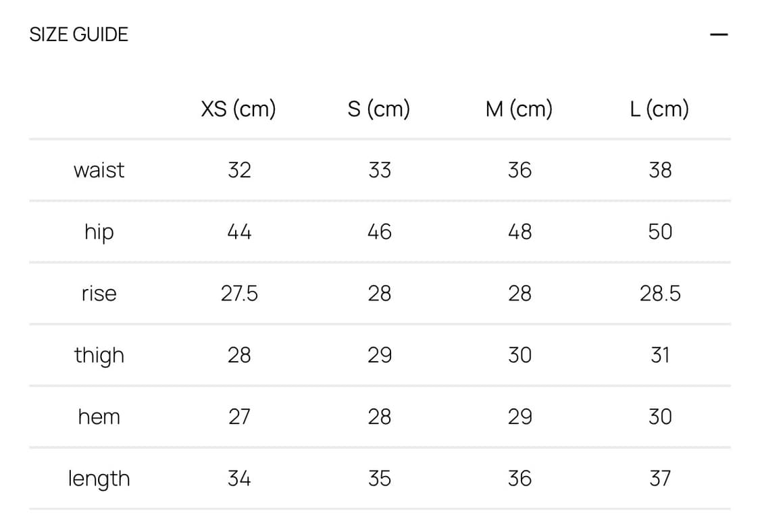Screen dimensions: 760x532
Task: Click the L hip value 50
Action: (660, 232)
